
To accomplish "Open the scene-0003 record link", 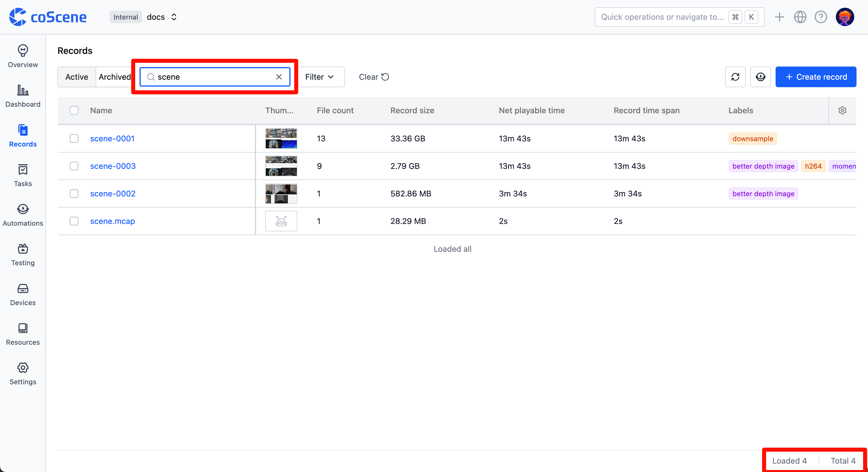I will pyautogui.click(x=113, y=166).
